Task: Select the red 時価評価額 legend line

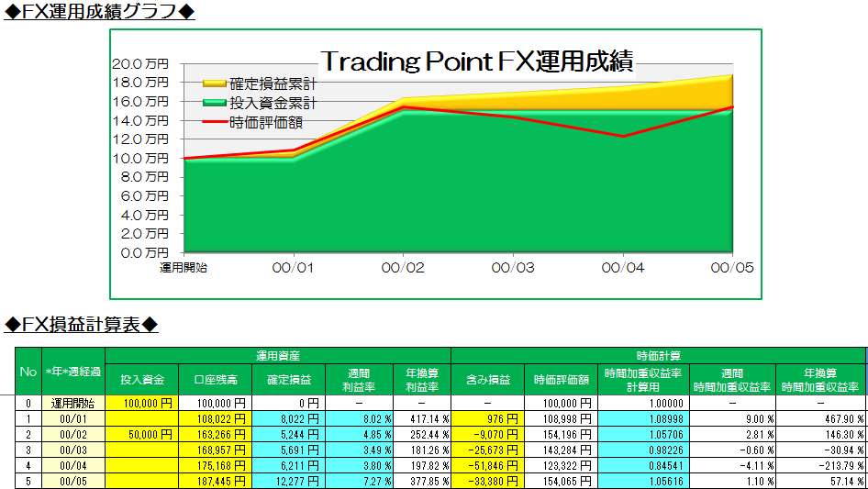Action: point(214,122)
